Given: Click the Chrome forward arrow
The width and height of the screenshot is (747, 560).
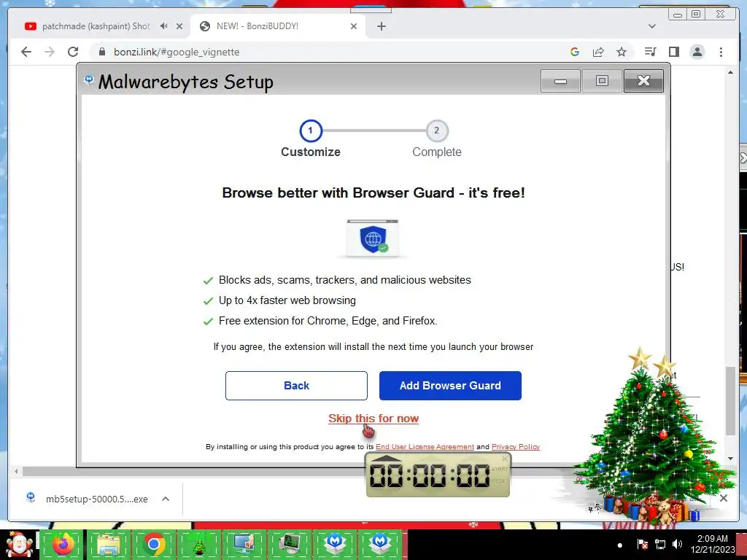Looking at the screenshot, I should click(x=50, y=52).
